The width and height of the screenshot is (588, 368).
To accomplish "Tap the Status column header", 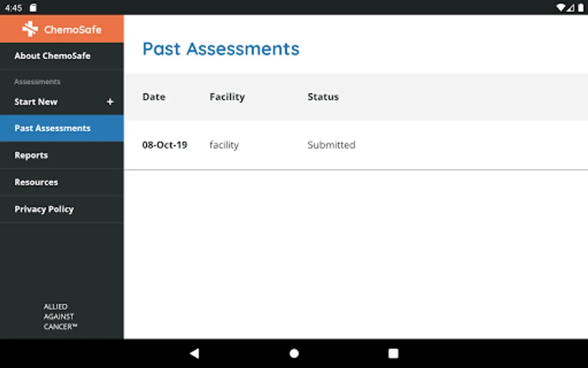I will coord(323,97).
